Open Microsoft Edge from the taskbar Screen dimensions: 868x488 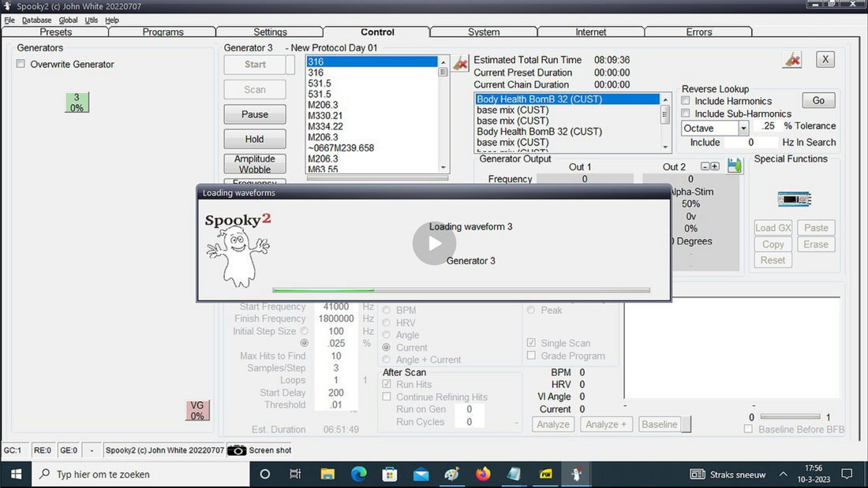click(359, 474)
